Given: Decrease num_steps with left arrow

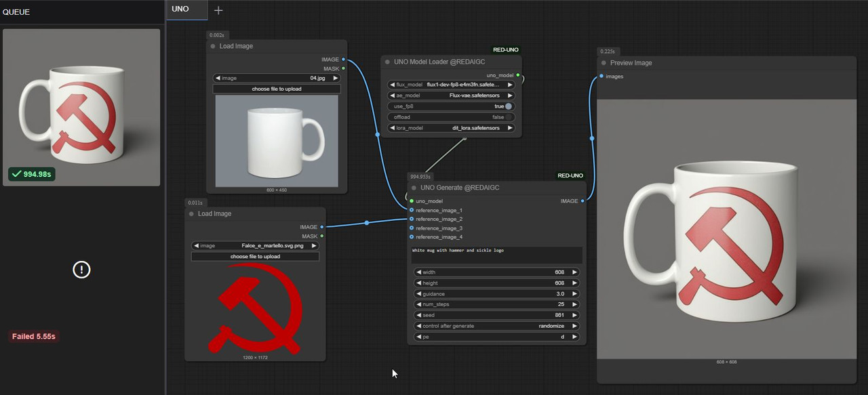Looking at the screenshot, I should pos(418,304).
